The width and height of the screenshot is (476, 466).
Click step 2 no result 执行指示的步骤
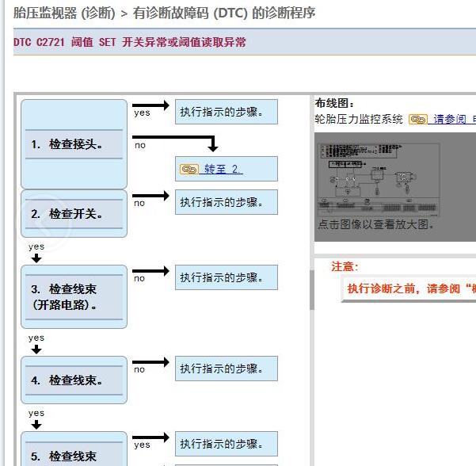(x=227, y=202)
